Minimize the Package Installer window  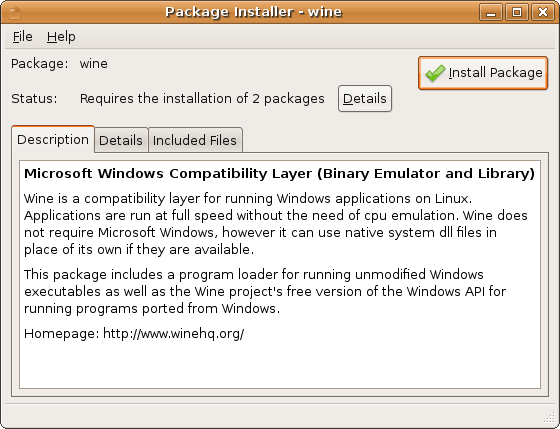coord(491,13)
